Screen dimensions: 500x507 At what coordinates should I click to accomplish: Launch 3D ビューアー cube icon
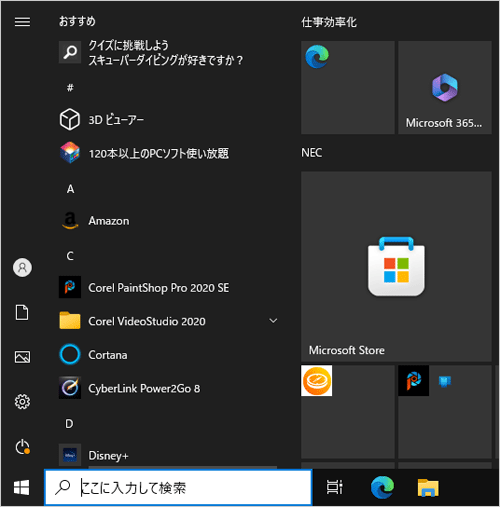pos(70,119)
